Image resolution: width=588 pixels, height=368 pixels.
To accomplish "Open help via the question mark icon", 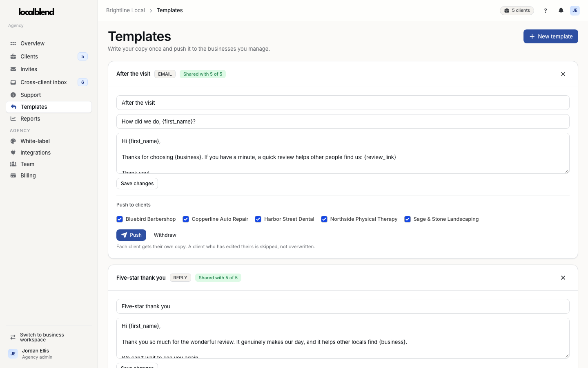I will (x=546, y=11).
